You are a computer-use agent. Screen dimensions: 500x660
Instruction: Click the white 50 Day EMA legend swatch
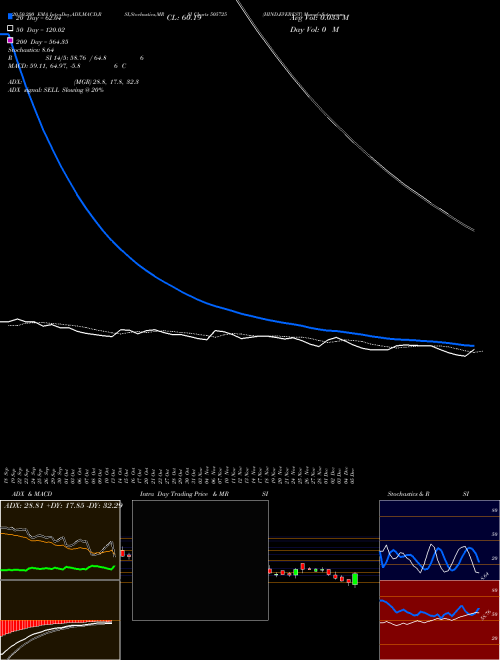click(10, 28)
